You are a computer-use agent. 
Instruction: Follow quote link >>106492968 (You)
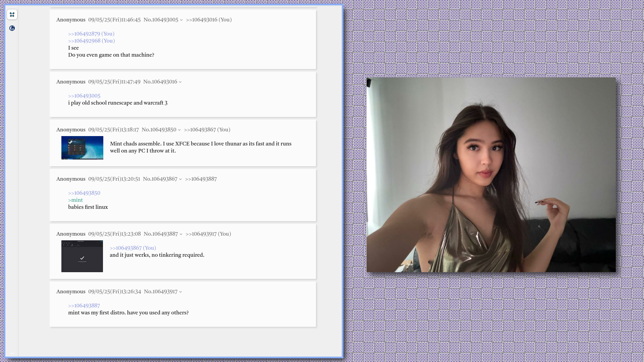[x=92, y=41]
